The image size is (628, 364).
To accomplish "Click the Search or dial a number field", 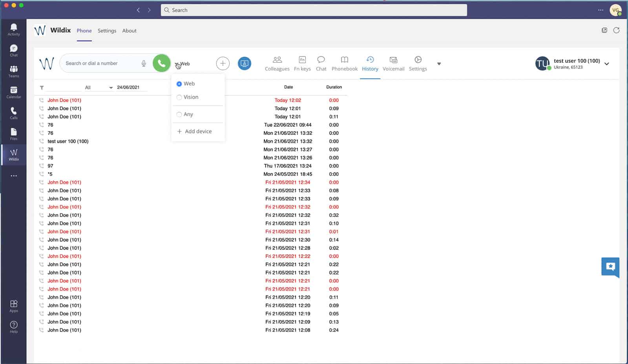I will (x=100, y=63).
